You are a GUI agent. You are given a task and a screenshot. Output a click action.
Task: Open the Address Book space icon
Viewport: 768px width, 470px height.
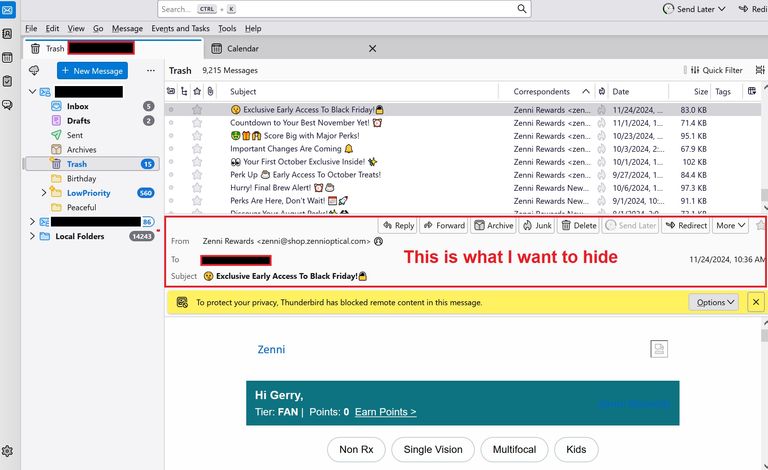[x=7, y=33]
